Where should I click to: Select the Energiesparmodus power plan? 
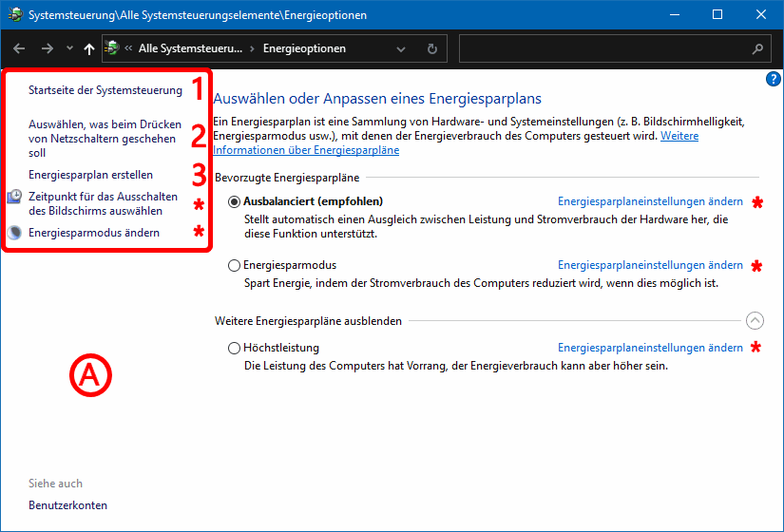click(x=235, y=266)
